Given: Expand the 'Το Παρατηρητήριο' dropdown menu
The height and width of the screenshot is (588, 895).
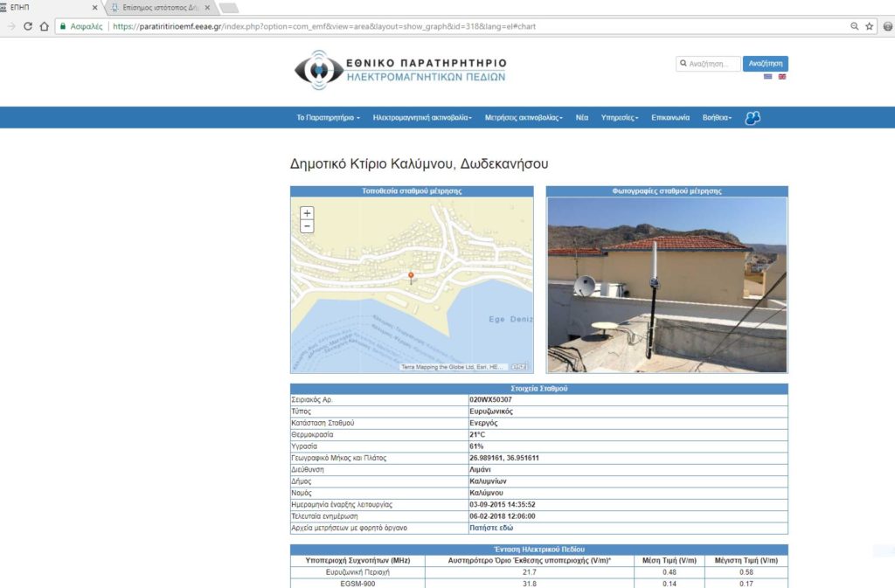Looking at the screenshot, I should point(328,118).
